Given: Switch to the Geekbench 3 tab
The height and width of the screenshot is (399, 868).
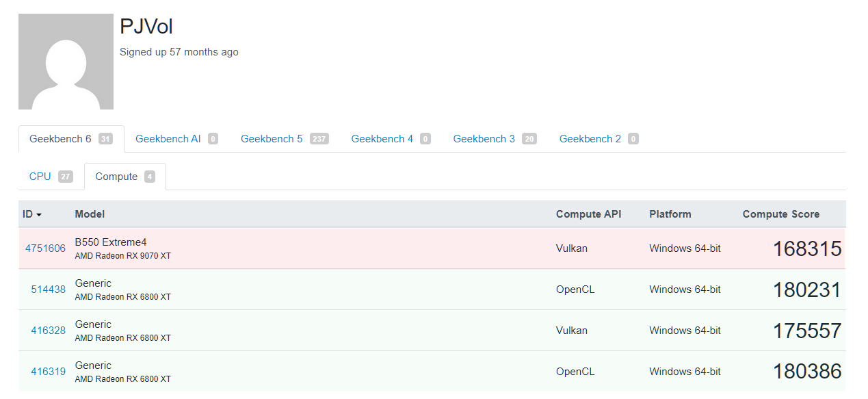Looking at the screenshot, I should tap(484, 139).
